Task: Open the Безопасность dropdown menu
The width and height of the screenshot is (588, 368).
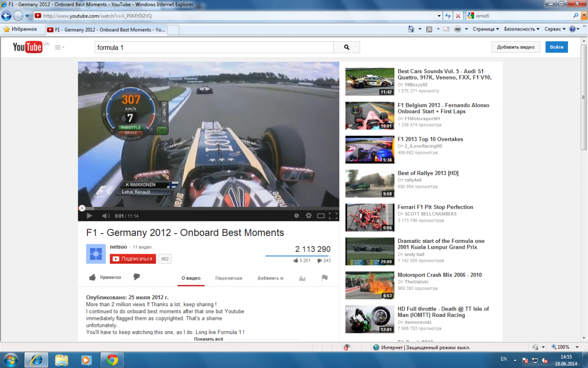Action: (521, 29)
